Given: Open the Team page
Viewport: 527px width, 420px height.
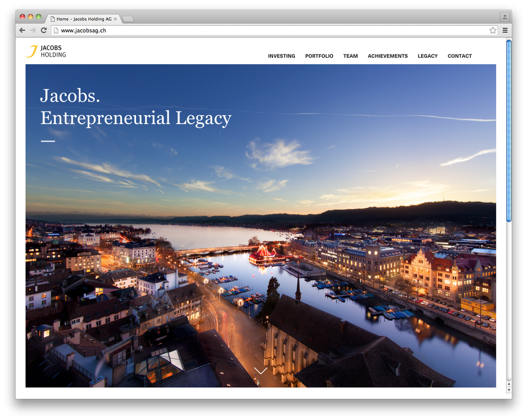Looking at the screenshot, I should click(x=350, y=56).
